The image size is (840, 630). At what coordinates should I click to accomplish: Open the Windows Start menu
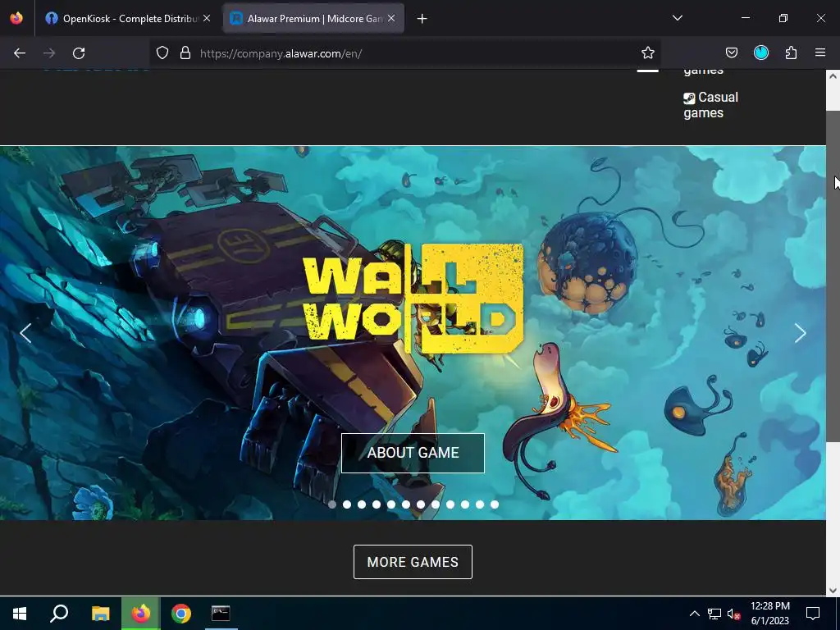pos(20,614)
